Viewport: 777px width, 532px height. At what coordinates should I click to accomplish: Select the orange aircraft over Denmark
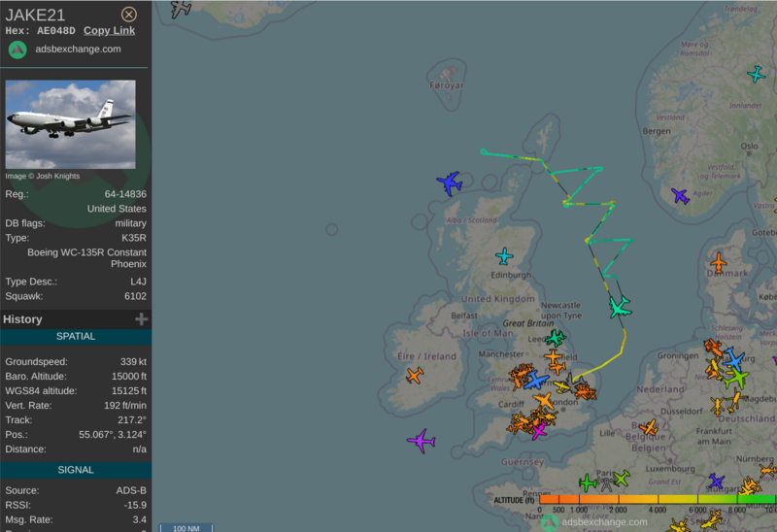point(718,262)
